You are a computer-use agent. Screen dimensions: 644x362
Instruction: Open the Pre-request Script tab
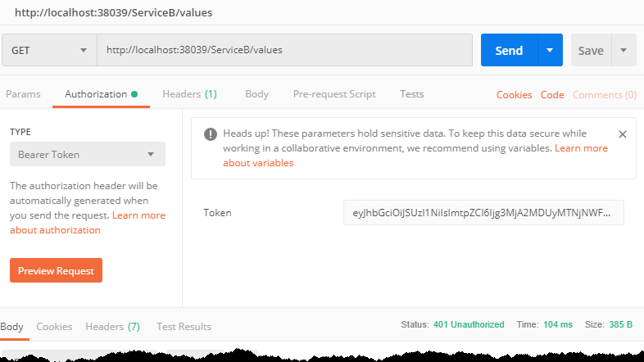pos(334,94)
